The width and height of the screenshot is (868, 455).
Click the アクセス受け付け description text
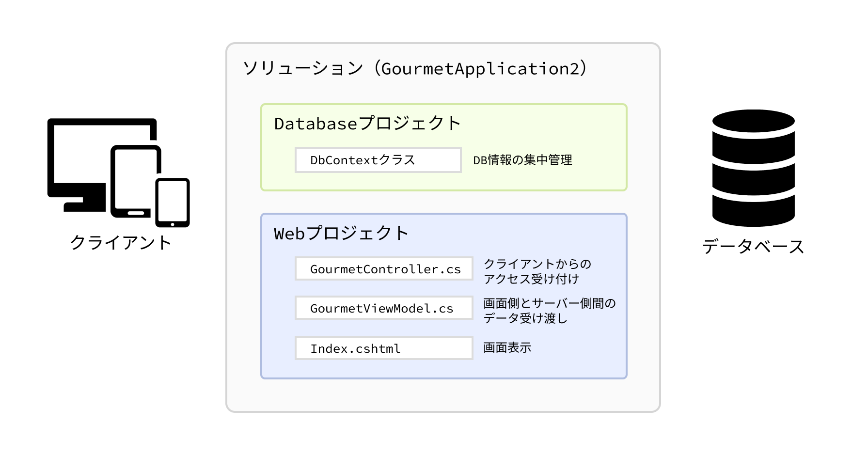[x=531, y=279]
